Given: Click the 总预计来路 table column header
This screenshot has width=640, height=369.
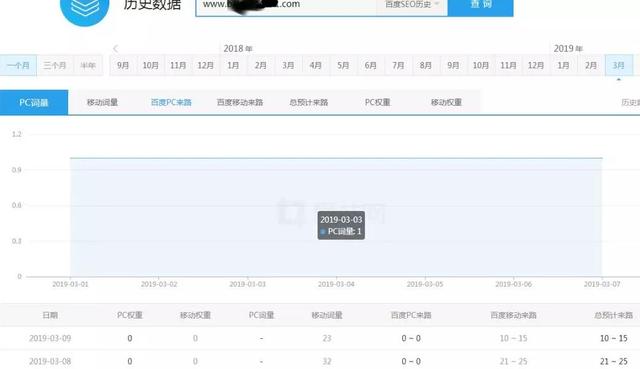Looking at the screenshot, I should (x=613, y=315).
